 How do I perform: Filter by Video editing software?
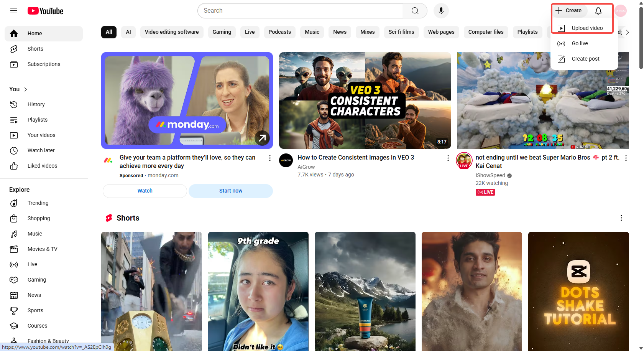172,32
